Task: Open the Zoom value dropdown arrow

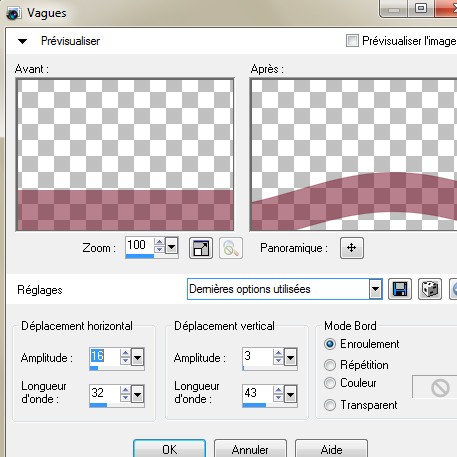Action: pyautogui.click(x=171, y=247)
